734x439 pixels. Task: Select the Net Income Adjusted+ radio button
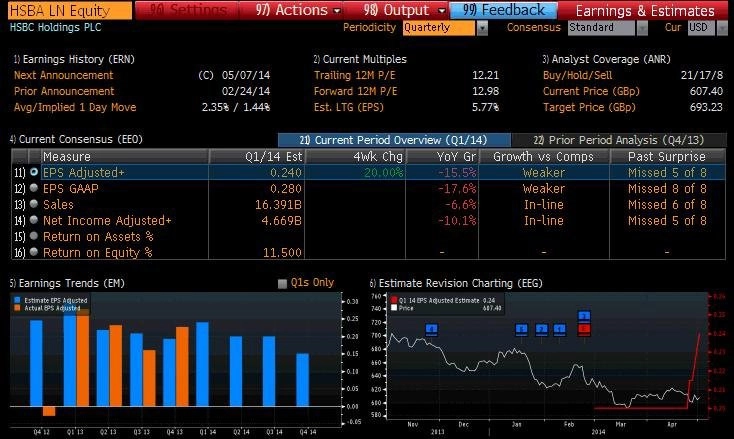point(34,220)
